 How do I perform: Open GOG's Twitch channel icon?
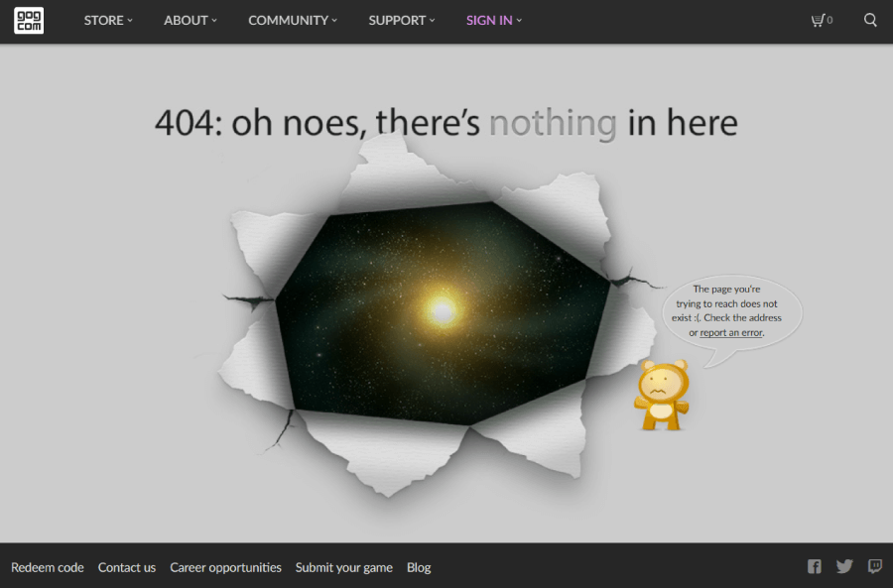pos(875,566)
